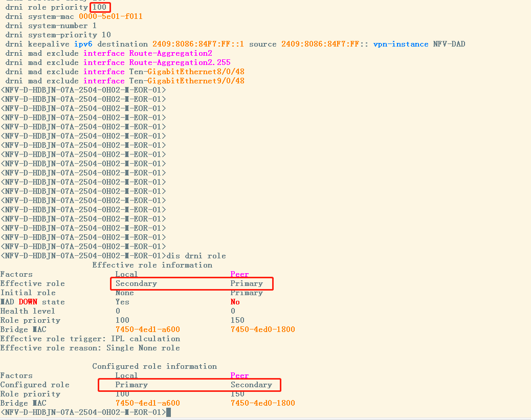
Task: Click the red peer 'No' value
Action: point(235,302)
